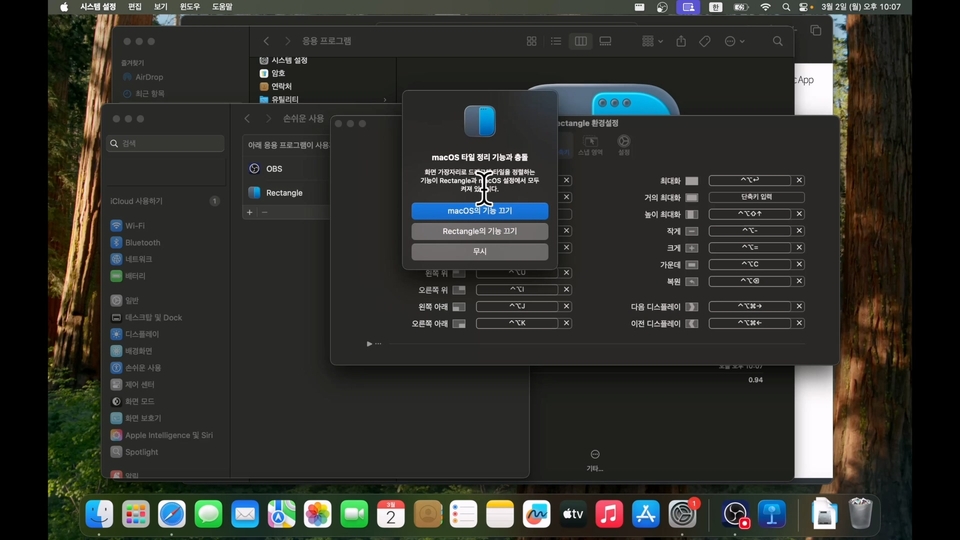
Task: Click the 다음 디스플레이 icon in Rectangle
Action: 691,306
